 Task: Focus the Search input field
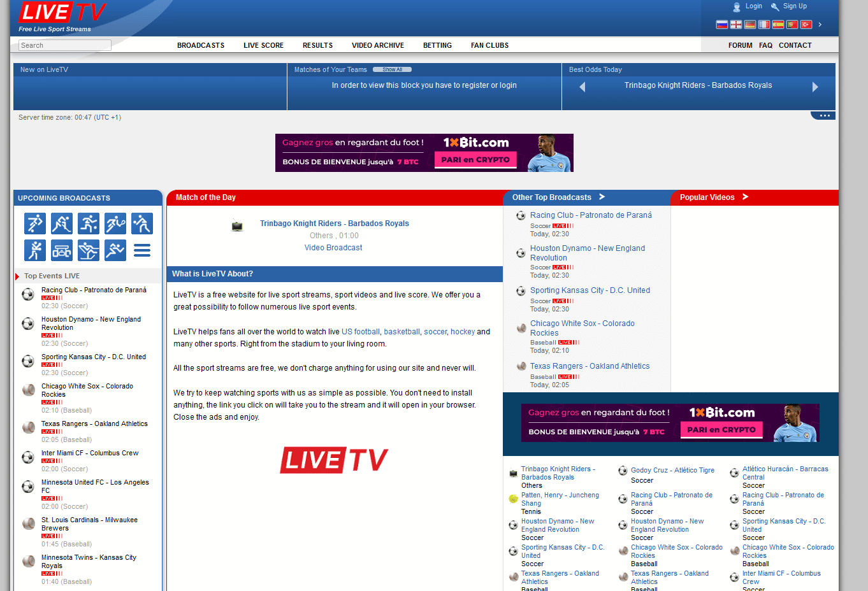click(64, 45)
